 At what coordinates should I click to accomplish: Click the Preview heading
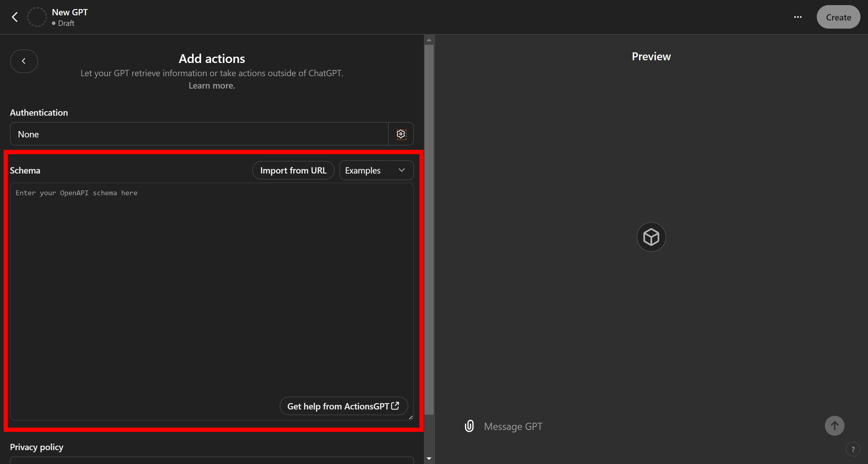pos(651,57)
